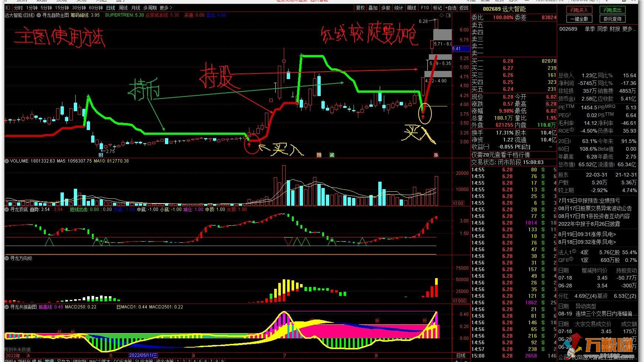Switch to 月线 monthly chart
The image size is (644, 362).
click(x=136, y=8)
